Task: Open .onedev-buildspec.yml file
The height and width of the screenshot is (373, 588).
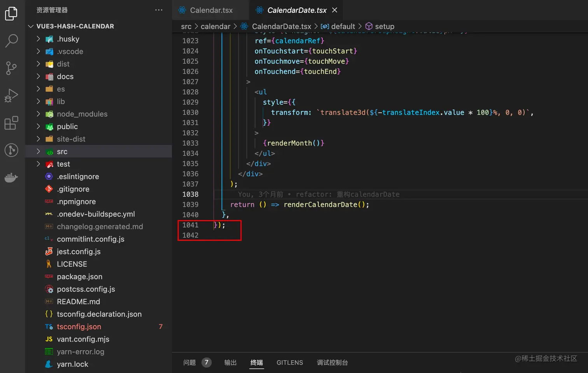Action: tap(98, 214)
